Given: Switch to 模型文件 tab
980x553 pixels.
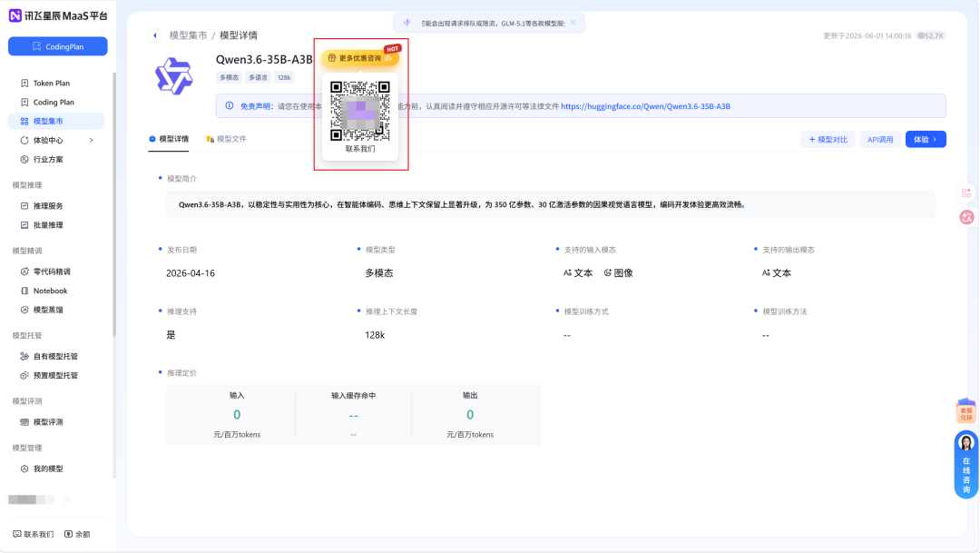Looking at the screenshot, I should pyautogui.click(x=226, y=139).
